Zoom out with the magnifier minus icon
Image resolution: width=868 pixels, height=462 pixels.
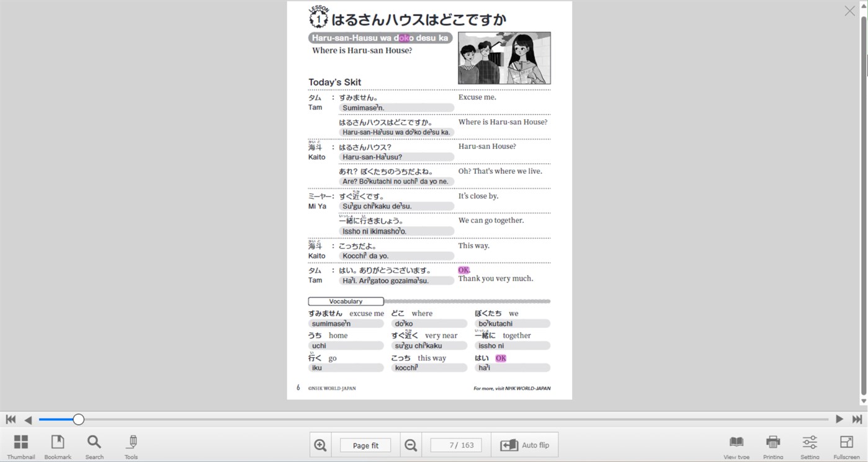pos(411,445)
